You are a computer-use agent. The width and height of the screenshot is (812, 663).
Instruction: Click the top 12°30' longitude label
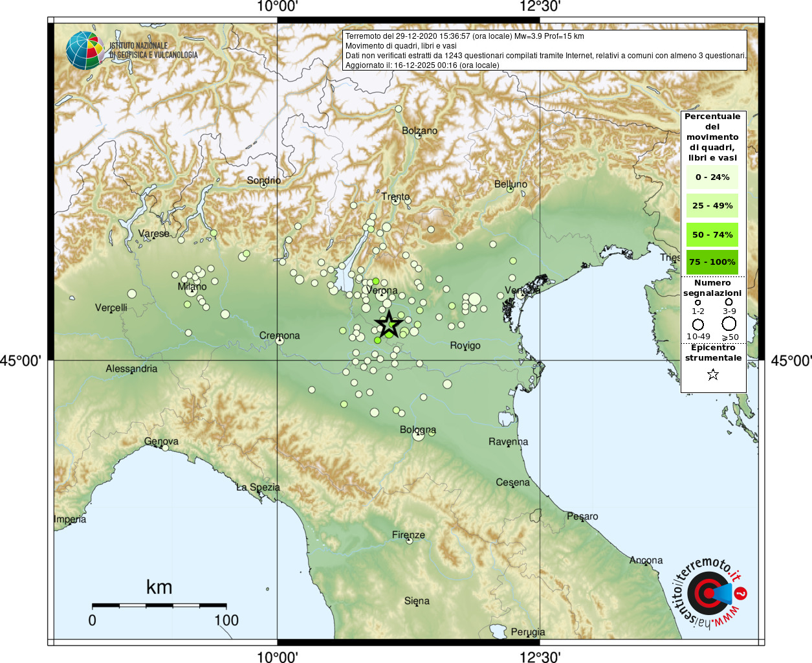click(540, 6)
